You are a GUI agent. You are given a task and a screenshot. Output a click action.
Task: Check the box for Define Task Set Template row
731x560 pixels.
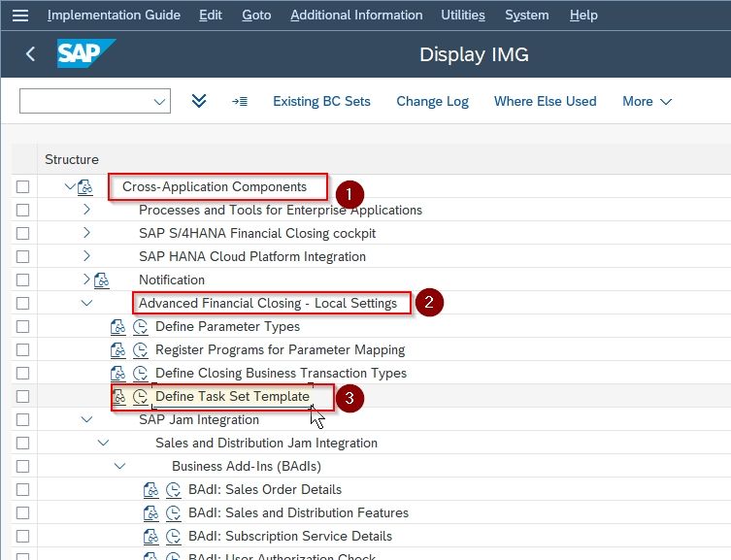pos(23,397)
